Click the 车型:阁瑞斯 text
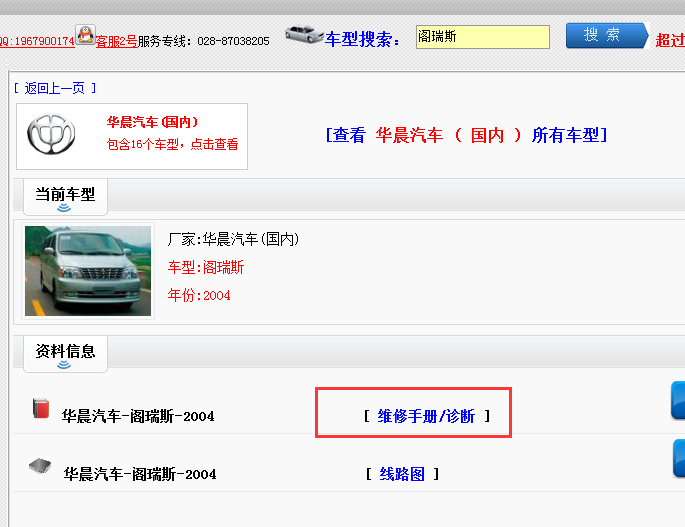 coord(206,267)
